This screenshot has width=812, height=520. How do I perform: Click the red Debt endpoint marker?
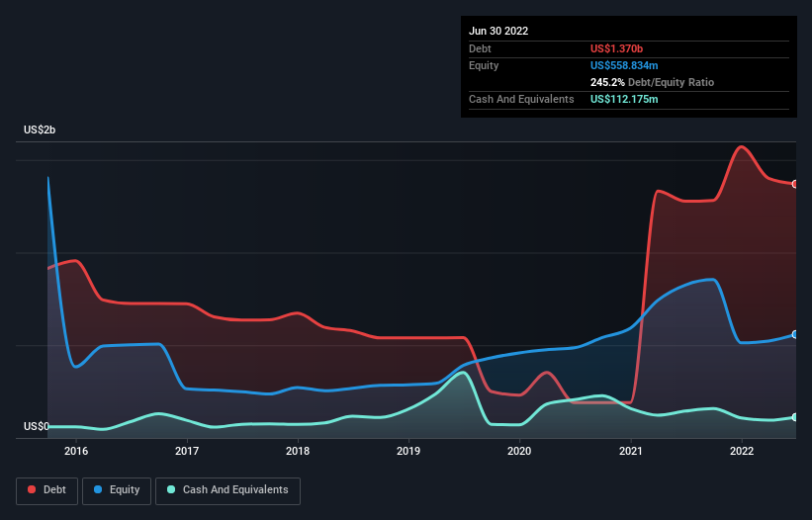[795, 184]
